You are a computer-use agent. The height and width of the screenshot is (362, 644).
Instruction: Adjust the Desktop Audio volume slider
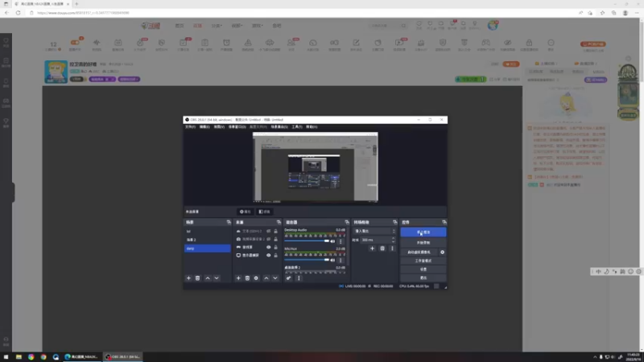(x=308, y=241)
